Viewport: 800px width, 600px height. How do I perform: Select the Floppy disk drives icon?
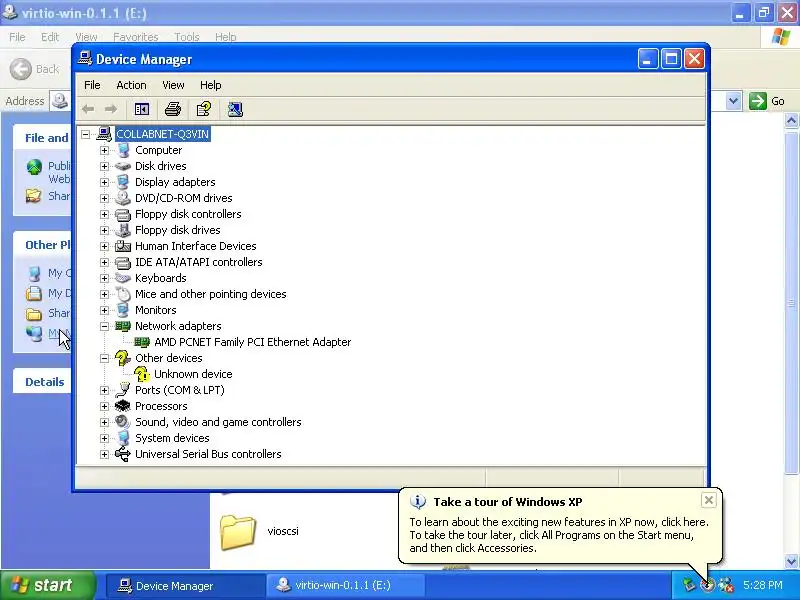point(123,230)
